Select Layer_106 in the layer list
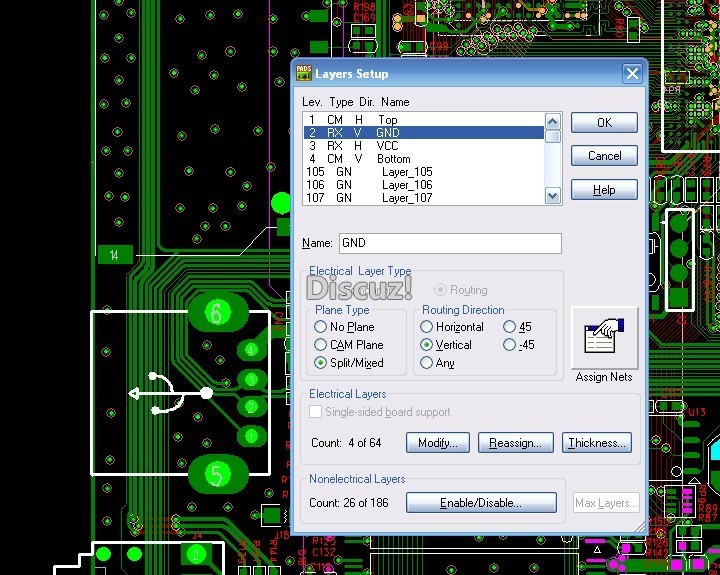Screen dimensions: 720x575 point(424,185)
